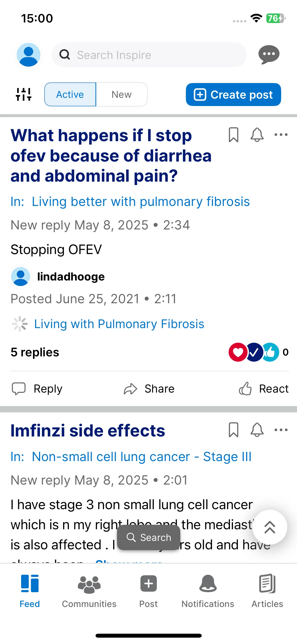Bookmark the Imfinzi side effects post
This screenshot has height=644, width=297.
pyautogui.click(x=233, y=430)
